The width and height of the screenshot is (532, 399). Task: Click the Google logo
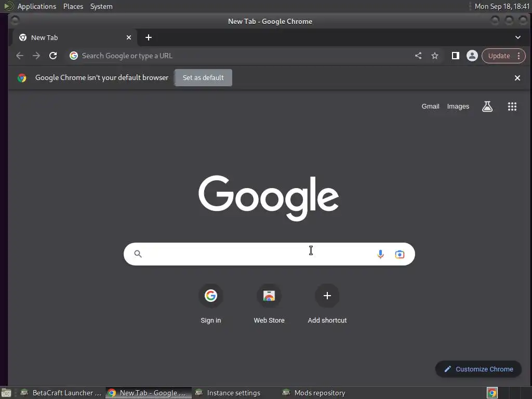269,197
